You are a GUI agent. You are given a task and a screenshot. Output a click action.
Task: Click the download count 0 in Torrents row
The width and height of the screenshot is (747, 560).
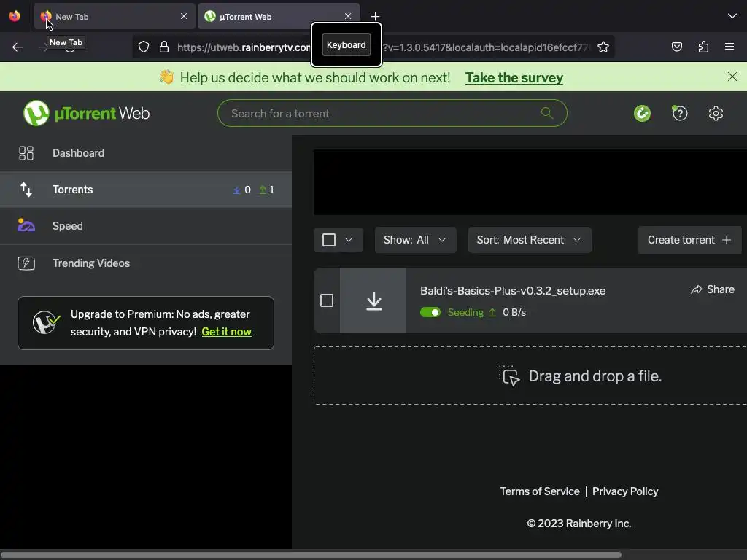247,190
